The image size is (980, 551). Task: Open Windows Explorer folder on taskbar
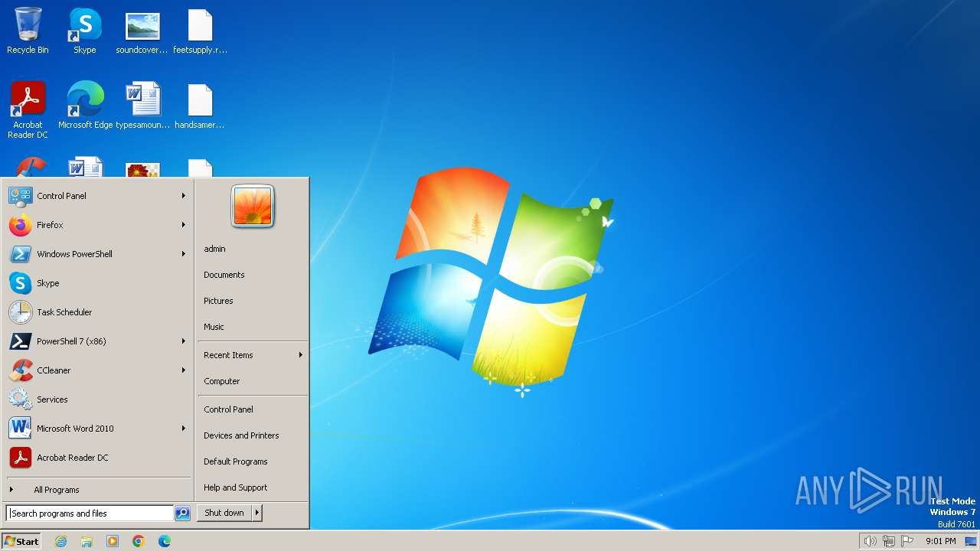coord(87,541)
